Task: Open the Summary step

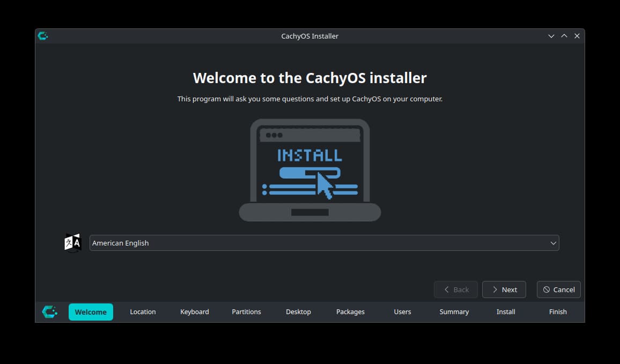Action: tap(454, 312)
